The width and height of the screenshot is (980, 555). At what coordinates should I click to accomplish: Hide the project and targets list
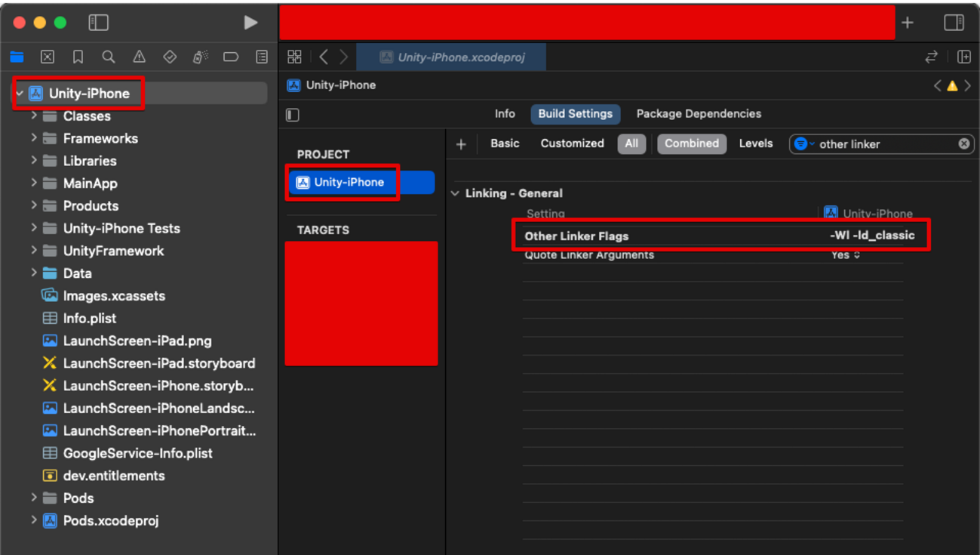tap(293, 115)
